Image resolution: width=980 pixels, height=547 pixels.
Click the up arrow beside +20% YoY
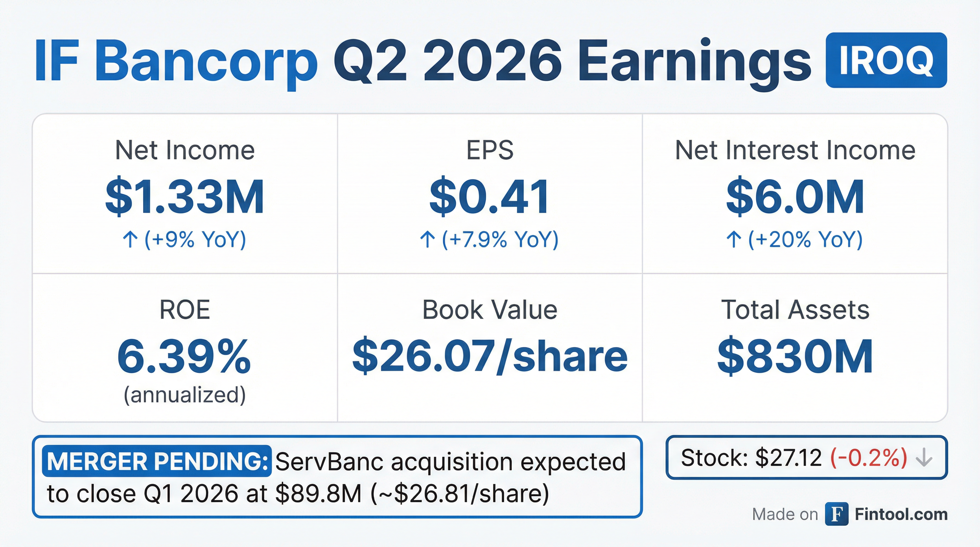tap(734, 240)
